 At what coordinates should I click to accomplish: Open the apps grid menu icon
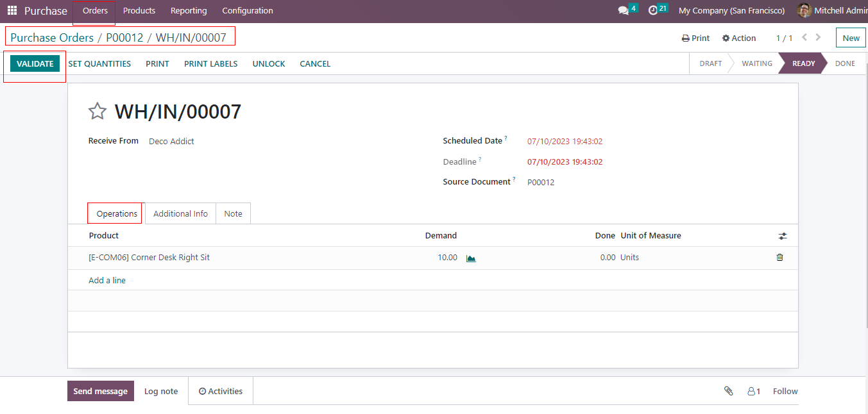[12, 11]
